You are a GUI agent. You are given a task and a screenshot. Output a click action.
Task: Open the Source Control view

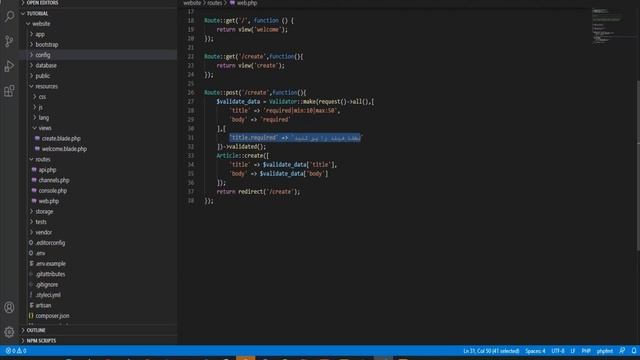[x=9, y=41]
